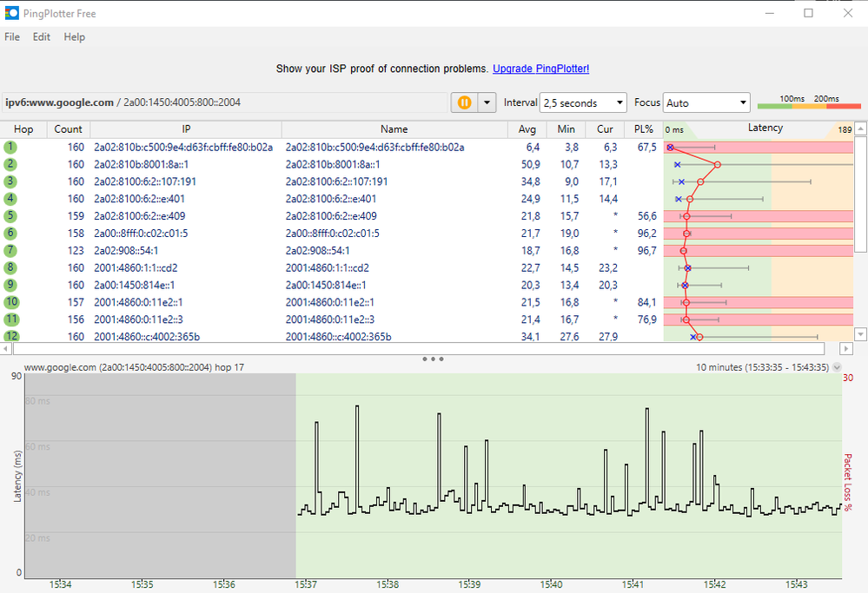This screenshot has width=868, height=593.
Task: Open the File menu
Action: coord(11,36)
